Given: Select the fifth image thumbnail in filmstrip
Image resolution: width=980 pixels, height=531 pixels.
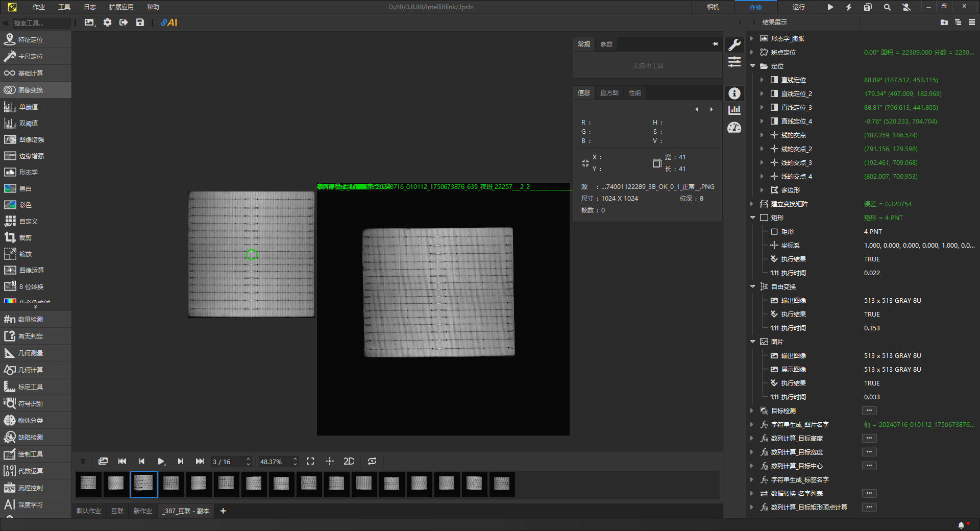Looking at the screenshot, I should click(199, 484).
